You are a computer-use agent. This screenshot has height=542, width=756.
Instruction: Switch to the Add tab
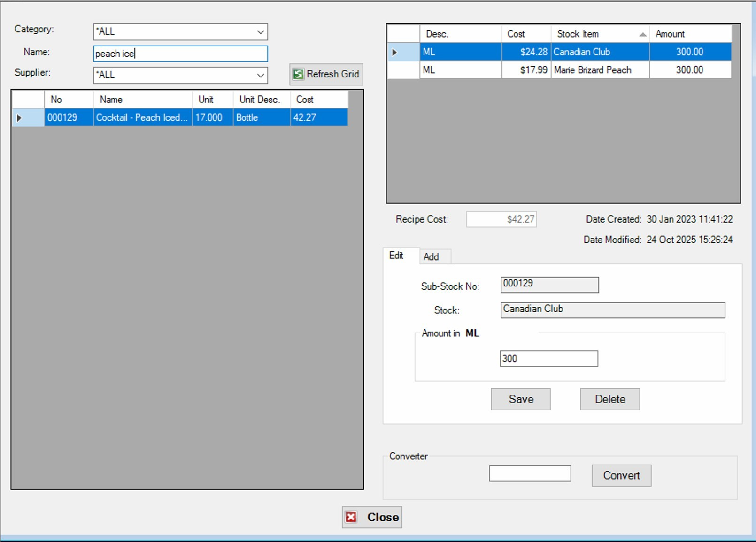pyautogui.click(x=431, y=257)
